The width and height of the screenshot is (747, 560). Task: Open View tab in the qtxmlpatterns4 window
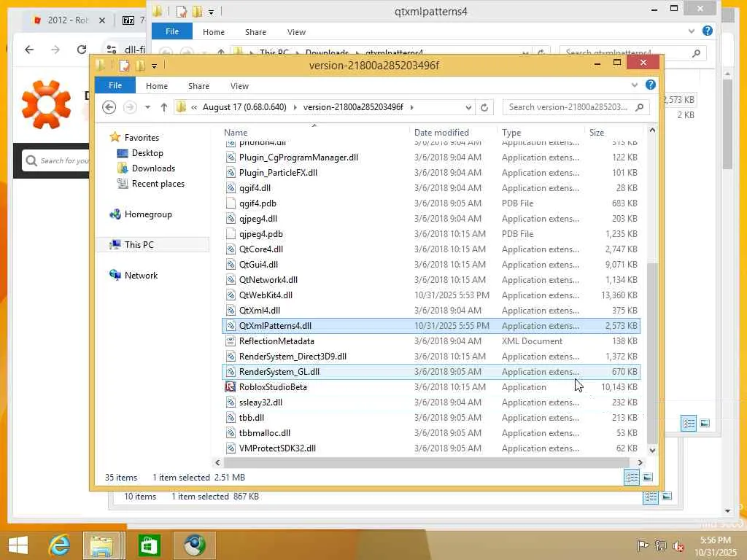(296, 32)
